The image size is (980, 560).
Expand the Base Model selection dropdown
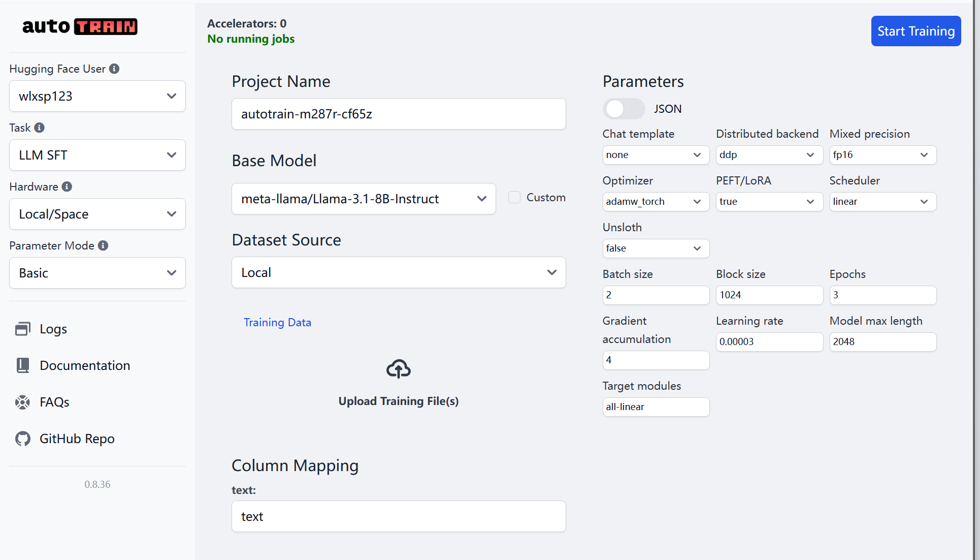[364, 199]
